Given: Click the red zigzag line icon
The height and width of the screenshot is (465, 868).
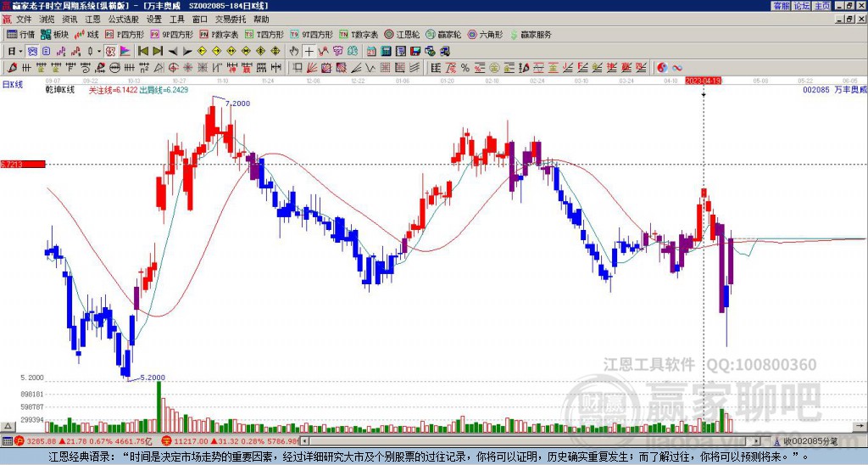Looking at the screenshot, I should point(323,52).
